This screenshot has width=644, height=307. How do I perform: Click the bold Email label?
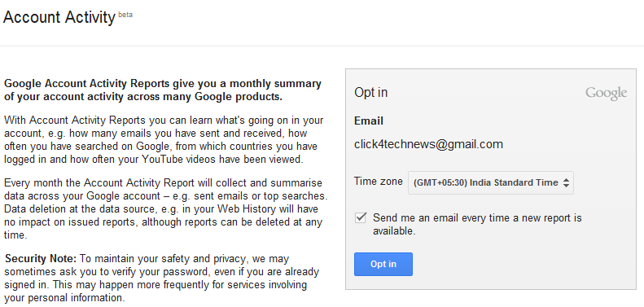click(x=369, y=121)
